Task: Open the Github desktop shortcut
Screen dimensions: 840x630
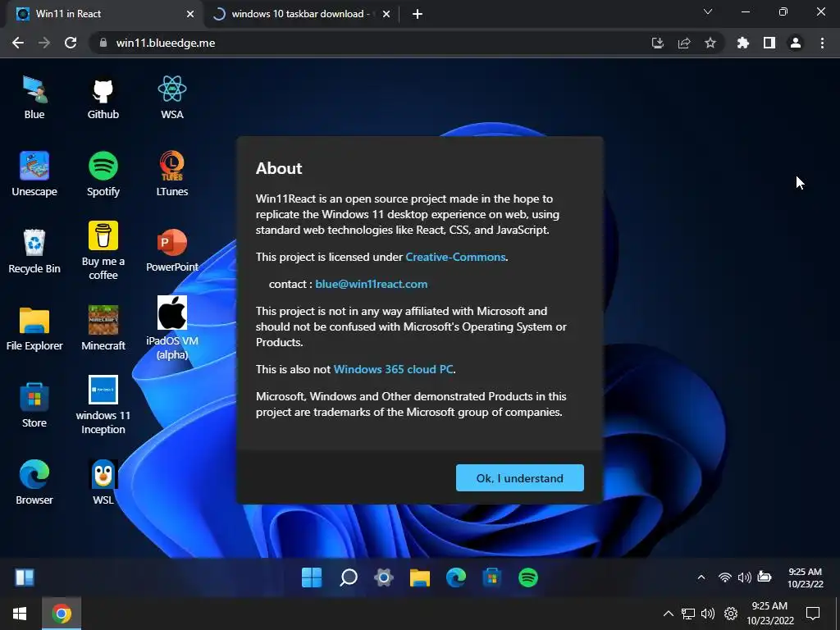Action: (103, 98)
